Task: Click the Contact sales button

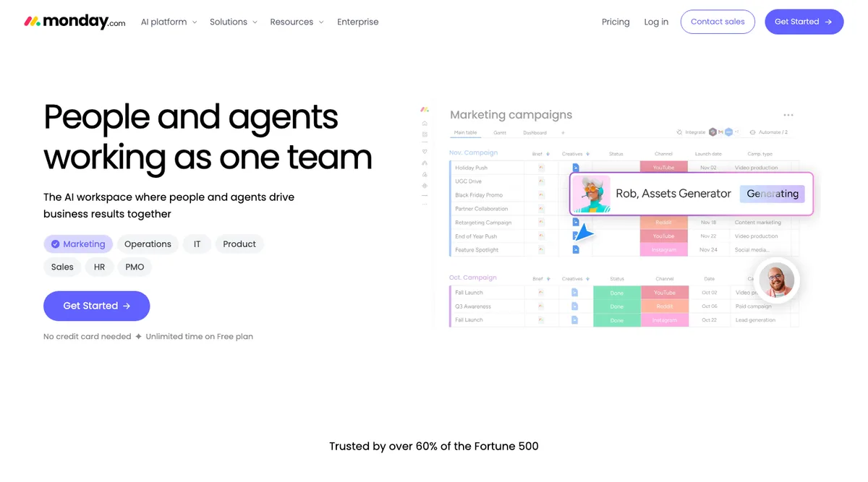Action: pyautogui.click(x=718, y=22)
